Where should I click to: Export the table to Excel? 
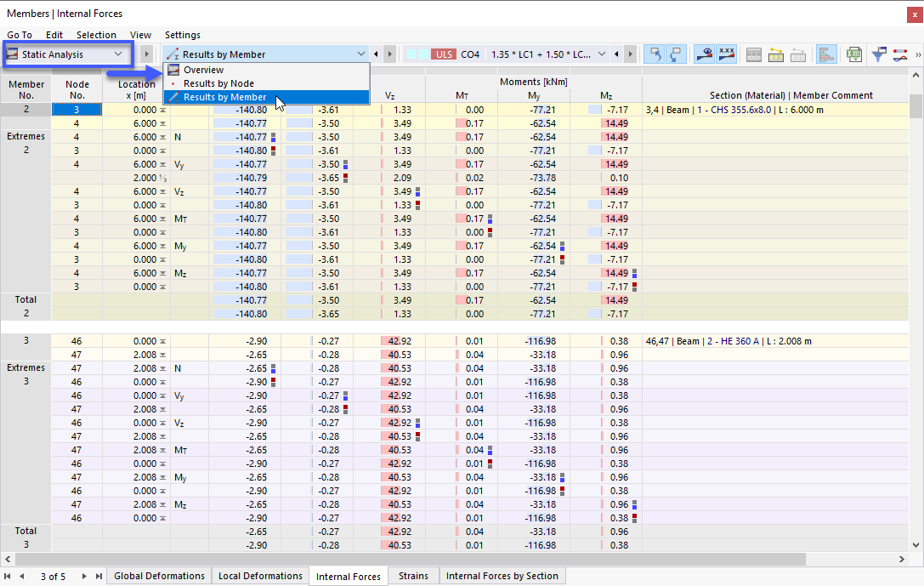pos(853,54)
